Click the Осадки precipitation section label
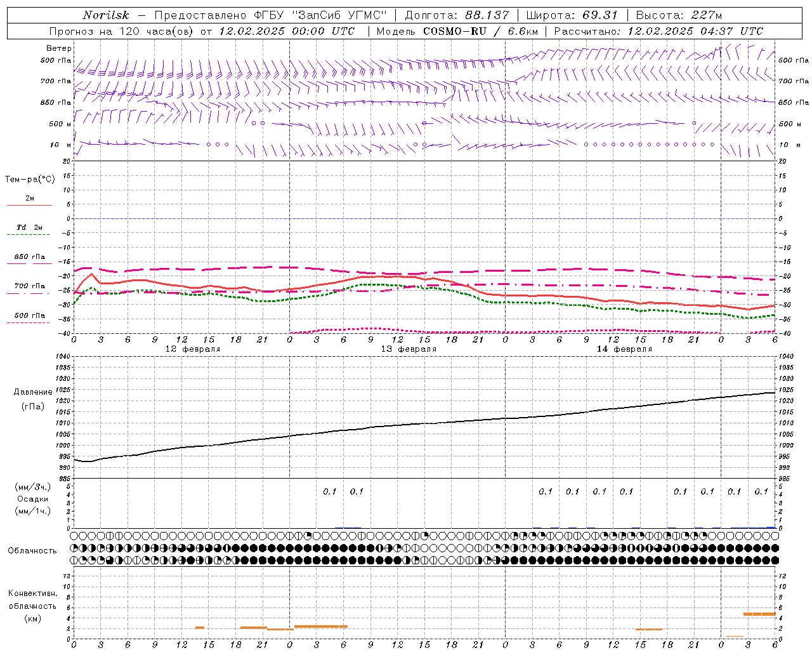This screenshot has height=650, width=812. [x=33, y=499]
